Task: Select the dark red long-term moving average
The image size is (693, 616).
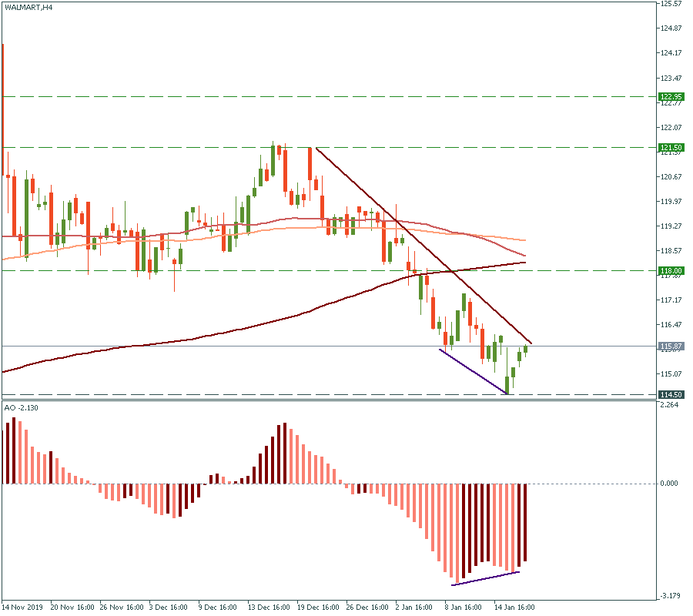Action: click(231, 332)
